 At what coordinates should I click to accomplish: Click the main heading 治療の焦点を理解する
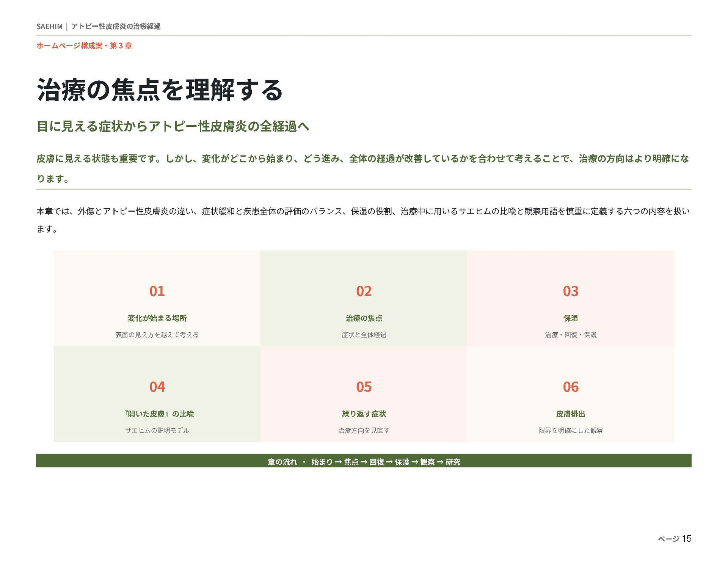click(x=160, y=90)
